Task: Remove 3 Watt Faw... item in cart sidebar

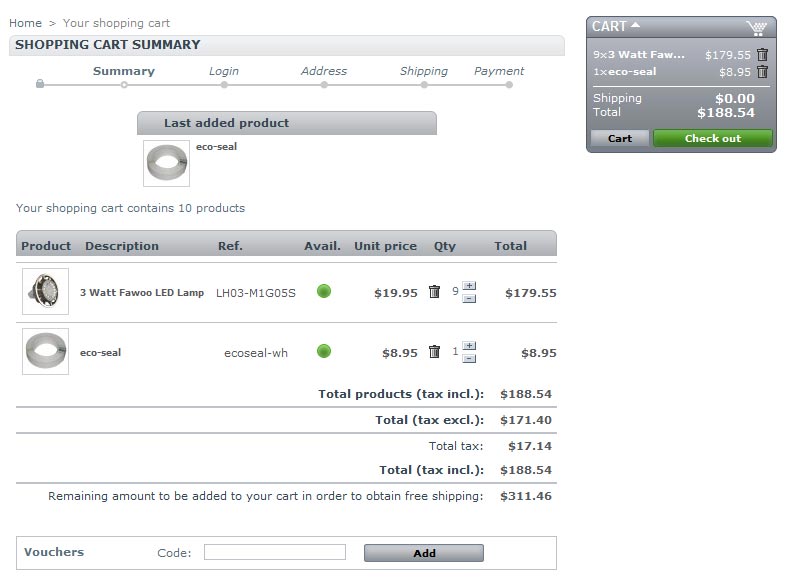Action: tap(762, 54)
